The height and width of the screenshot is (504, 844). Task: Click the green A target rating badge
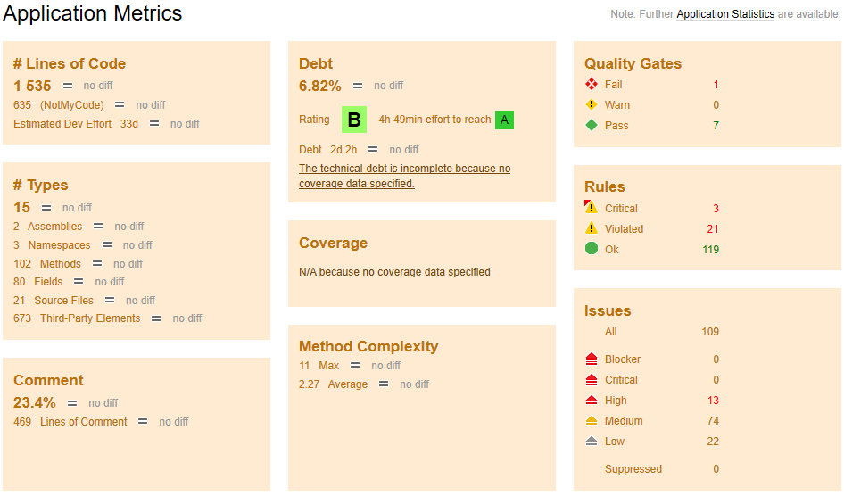tap(504, 120)
